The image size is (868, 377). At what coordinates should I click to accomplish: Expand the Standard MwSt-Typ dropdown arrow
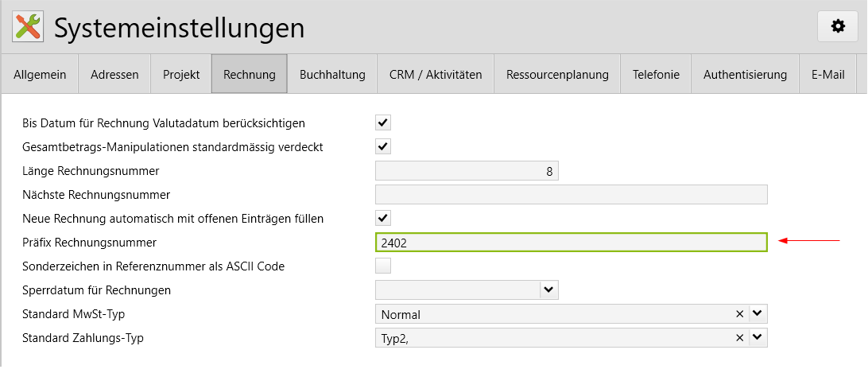(758, 314)
